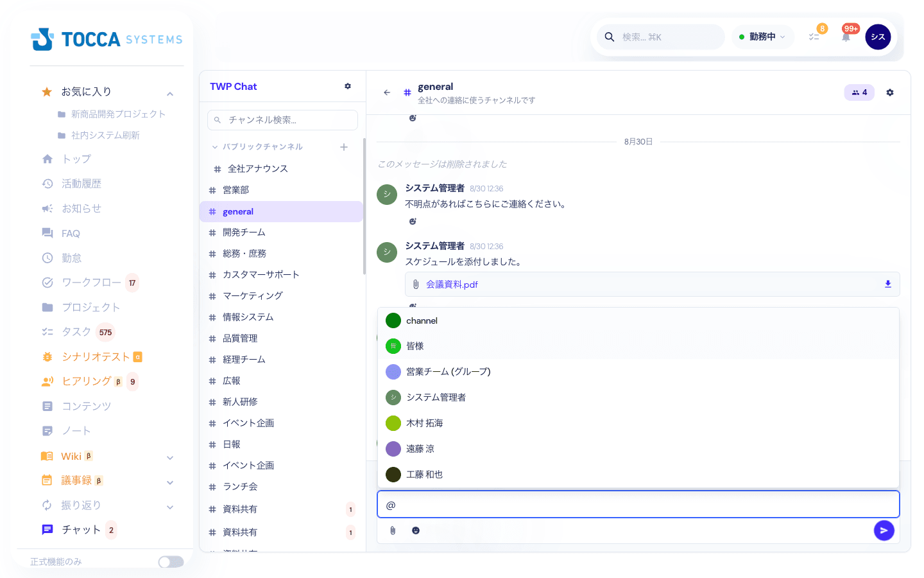This screenshot has height=578, width=924.
Task: Open the 会議資料.pdf attachment link
Action: pos(452,285)
